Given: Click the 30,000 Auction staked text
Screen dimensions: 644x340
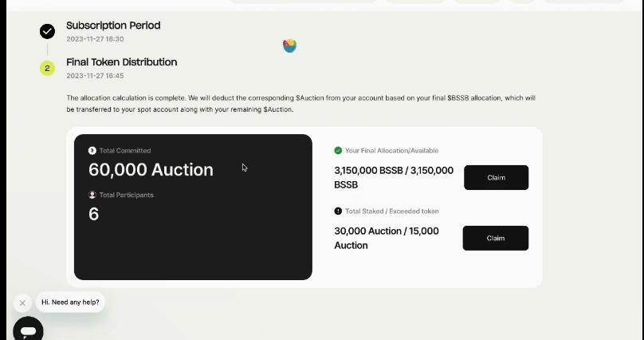Looking at the screenshot, I should [387, 238].
